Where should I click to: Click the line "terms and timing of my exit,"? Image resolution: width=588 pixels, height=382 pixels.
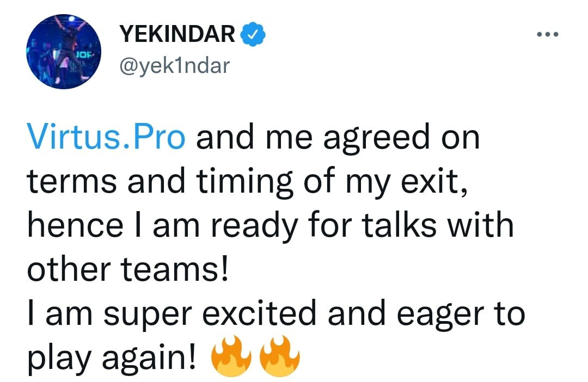click(248, 182)
